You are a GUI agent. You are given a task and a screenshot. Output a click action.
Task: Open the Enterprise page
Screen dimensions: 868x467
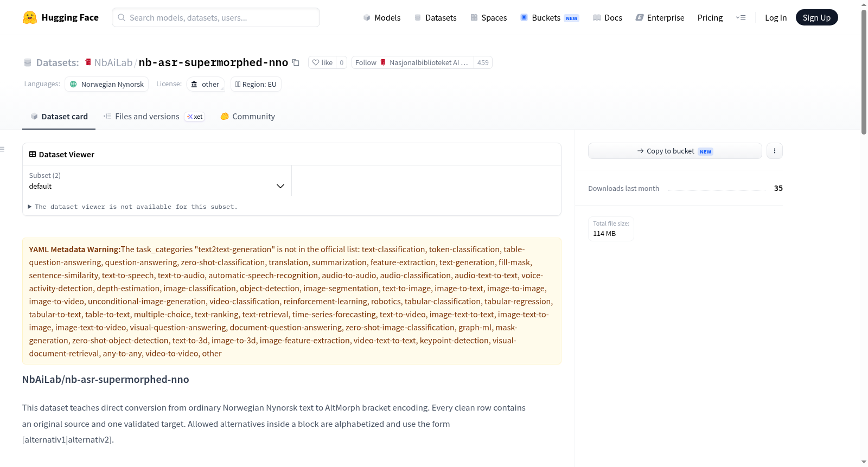pos(660,17)
